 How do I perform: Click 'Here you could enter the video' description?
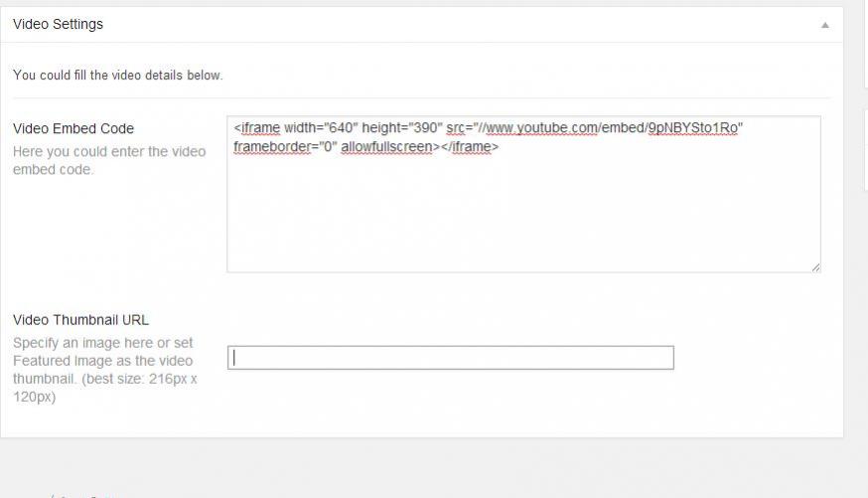click(109, 152)
